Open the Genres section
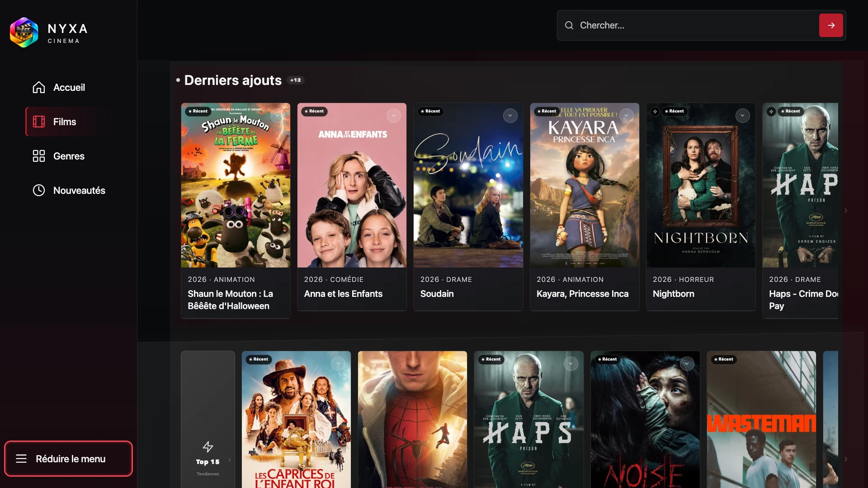The height and width of the screenshot is (488, 868). pos(69,156)
